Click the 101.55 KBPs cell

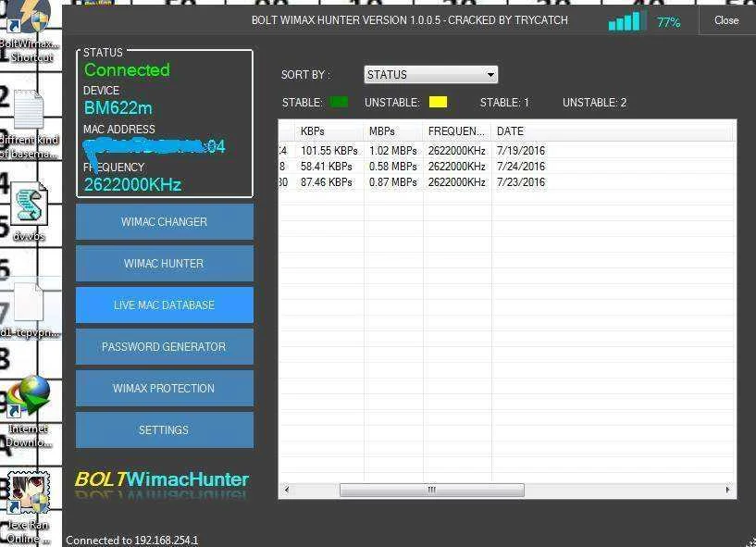coord(329,151)
